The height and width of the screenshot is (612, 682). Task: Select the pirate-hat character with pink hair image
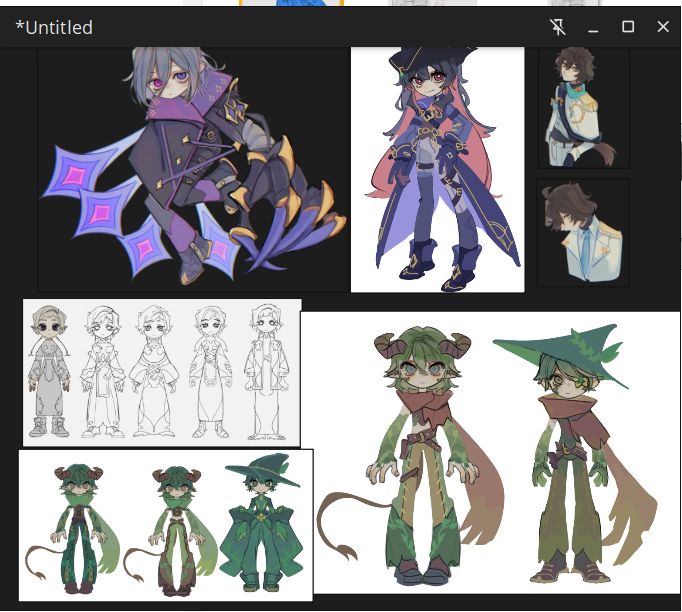tap(438, 169)
